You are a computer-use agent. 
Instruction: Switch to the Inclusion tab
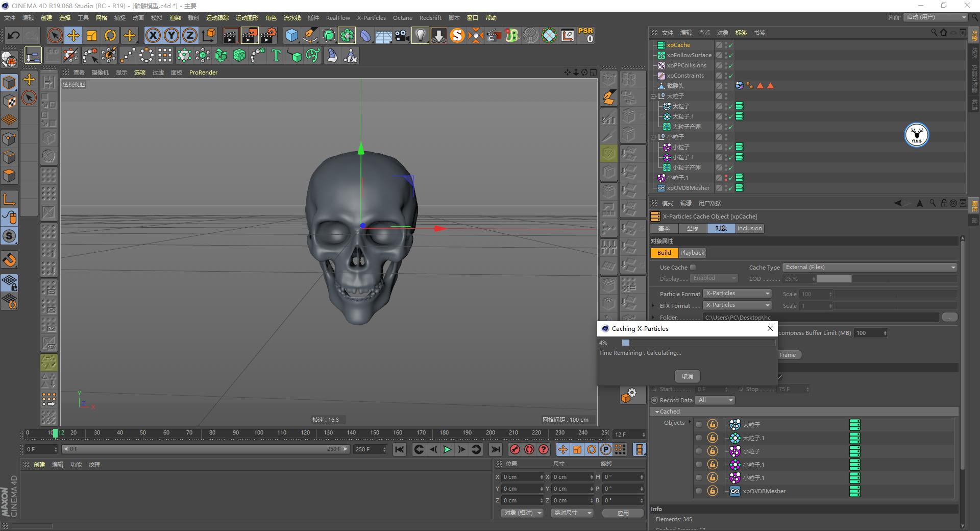(749, 228)
